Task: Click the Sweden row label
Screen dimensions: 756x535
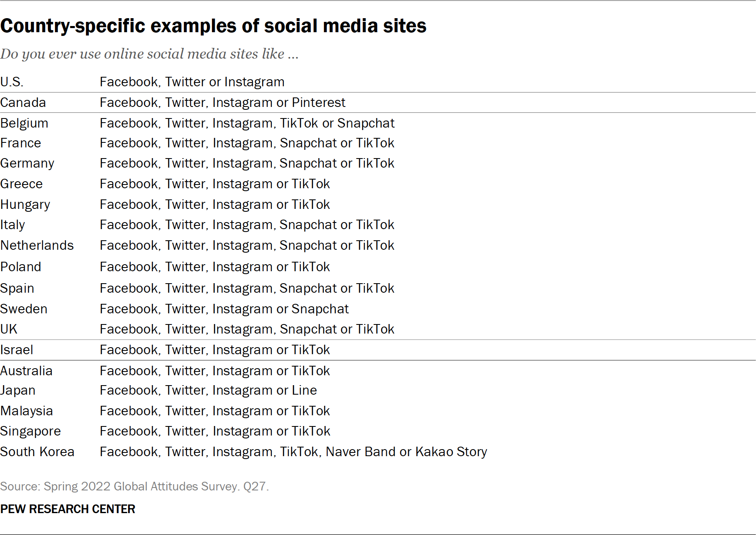Action: pyautogui.click(x=24, y=308)
